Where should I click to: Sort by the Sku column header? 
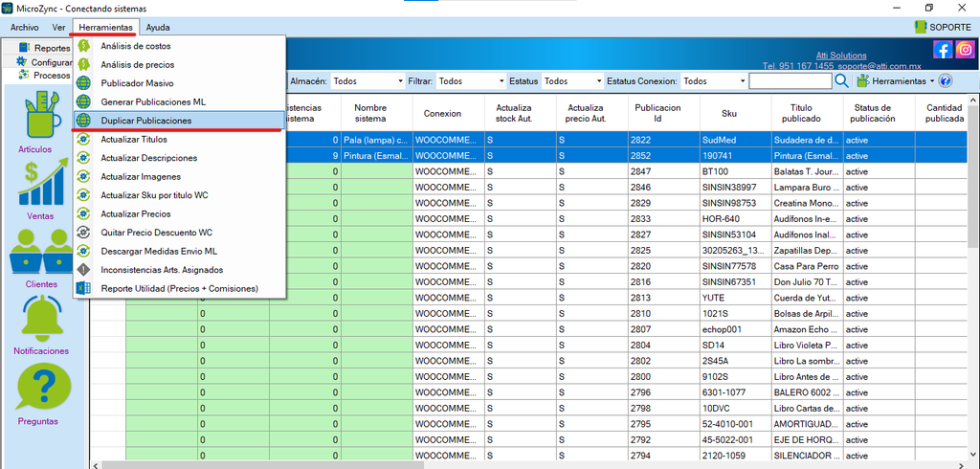(x=736, y=113)
